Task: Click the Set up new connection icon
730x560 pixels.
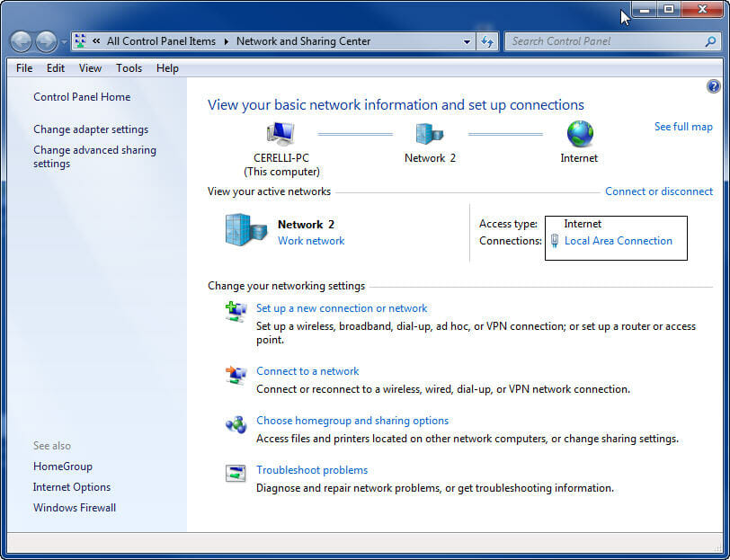Action: pos(236,311)
